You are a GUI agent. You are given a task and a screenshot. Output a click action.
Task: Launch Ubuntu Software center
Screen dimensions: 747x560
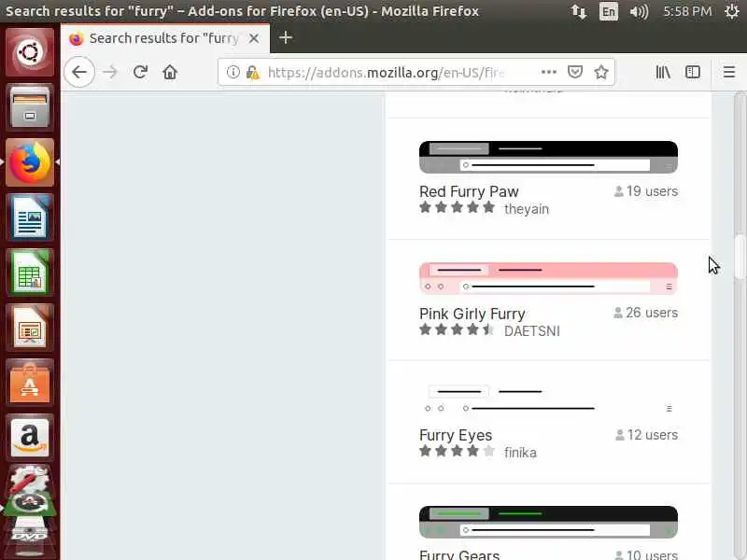tap(30, 383)
